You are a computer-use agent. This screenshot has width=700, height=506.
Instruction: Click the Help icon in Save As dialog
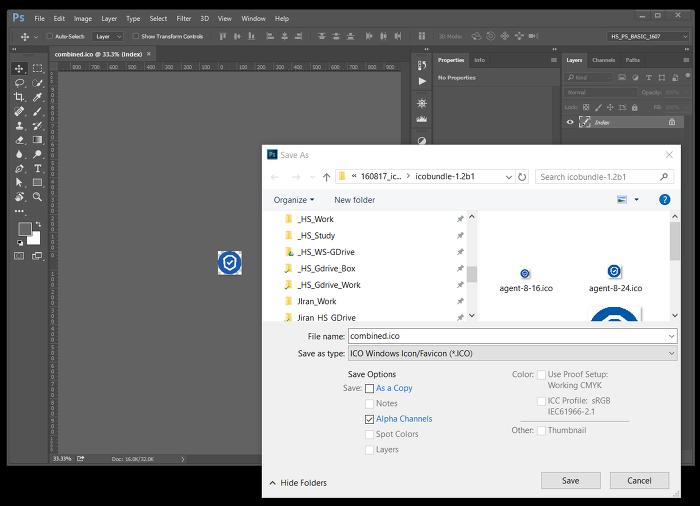point(664,200)
